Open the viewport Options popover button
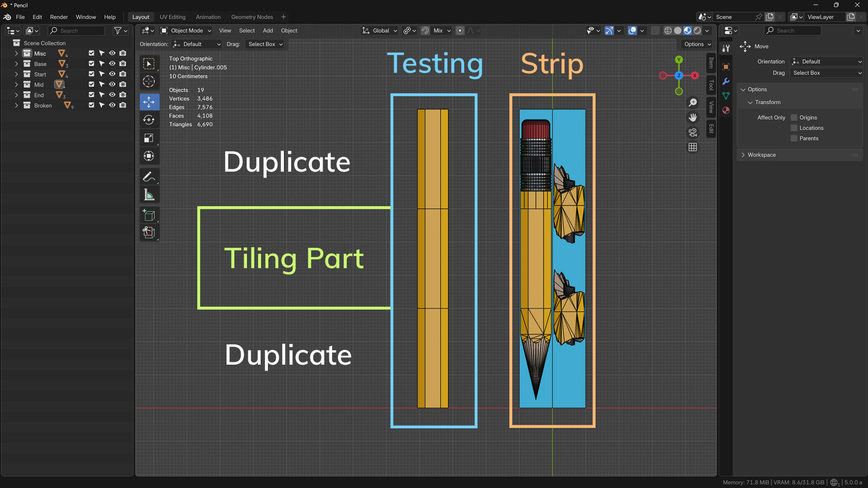This screenshot has height=488, width=868. [x=697, y=44]
